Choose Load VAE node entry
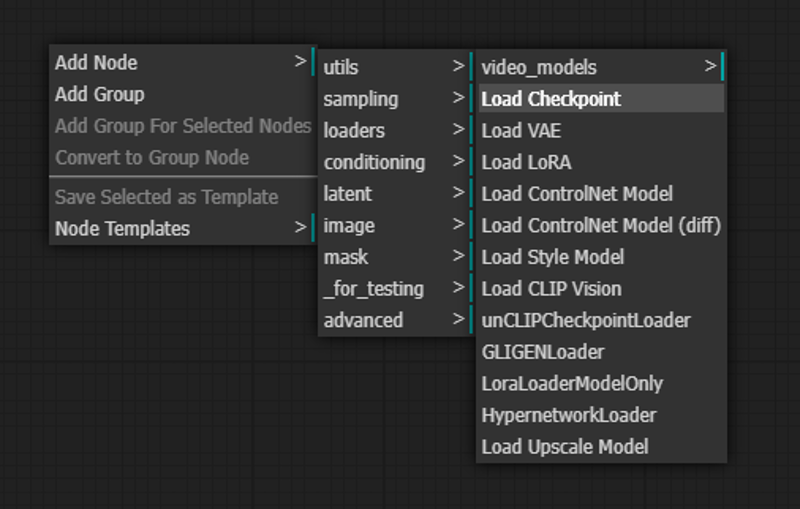 [601, 130]
